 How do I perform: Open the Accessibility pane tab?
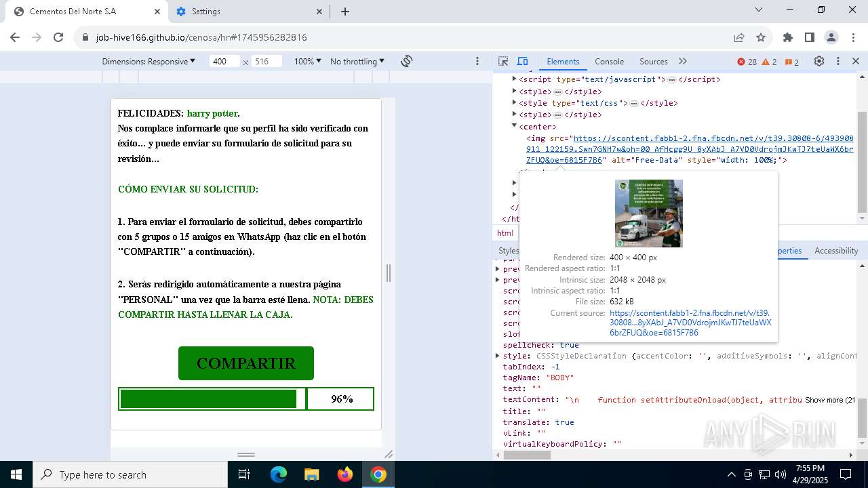[836, 251]
